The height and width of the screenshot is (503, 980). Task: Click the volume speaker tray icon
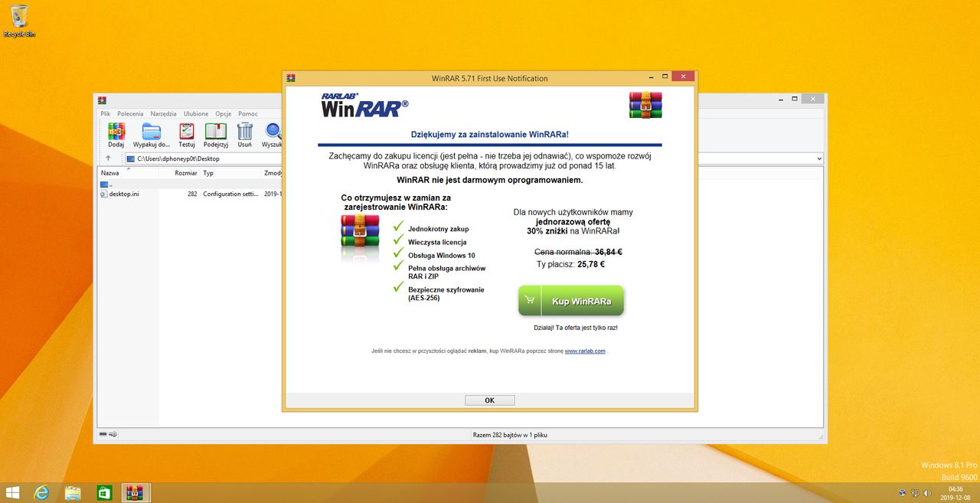(x=927, y=493)
